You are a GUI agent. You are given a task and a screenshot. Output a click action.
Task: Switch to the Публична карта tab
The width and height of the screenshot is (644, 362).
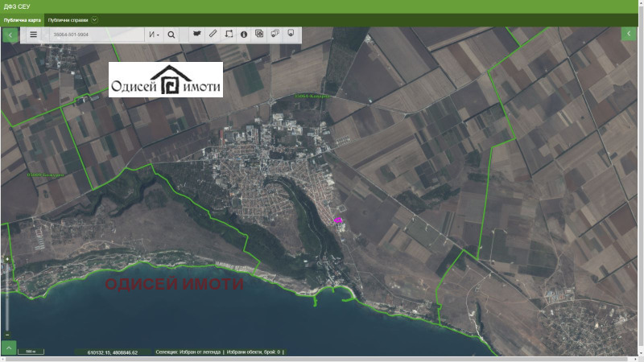(x=22, y=19)
